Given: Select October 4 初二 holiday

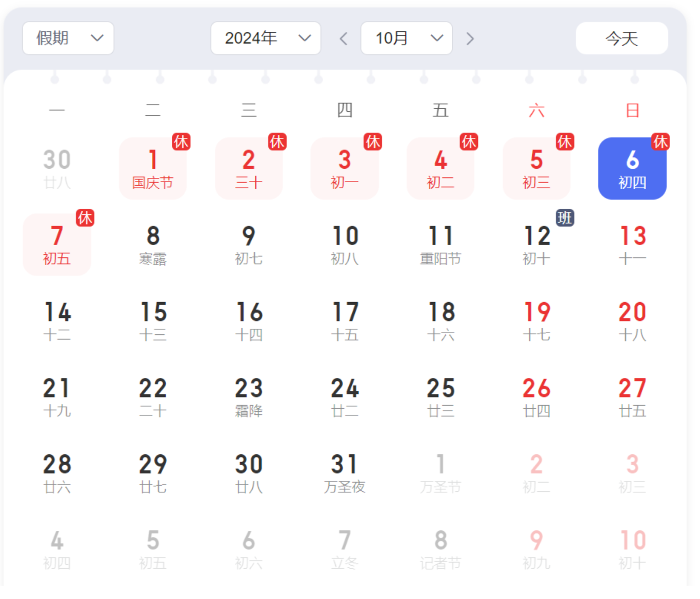Looking at the screenshot, I should tap(441, 168).
